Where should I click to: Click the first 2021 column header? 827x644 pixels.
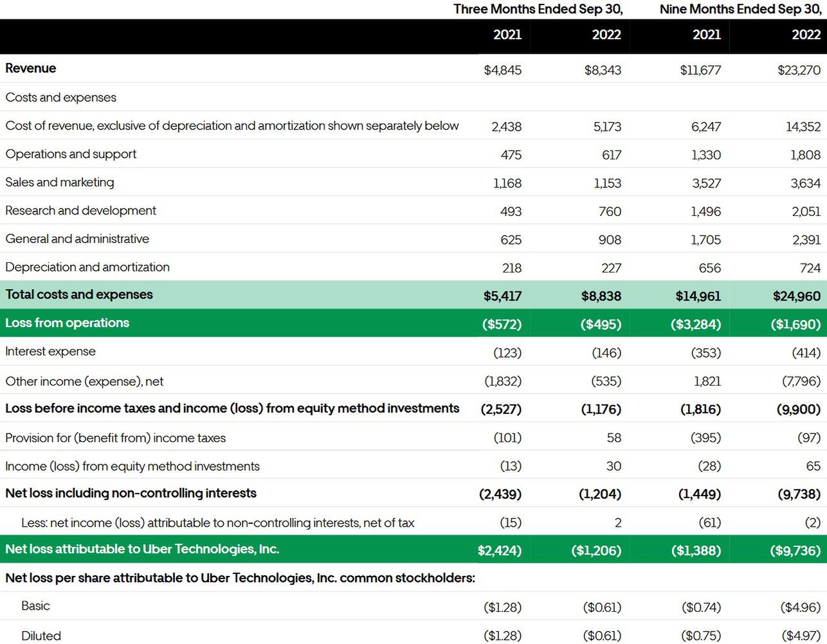[507, 35]
